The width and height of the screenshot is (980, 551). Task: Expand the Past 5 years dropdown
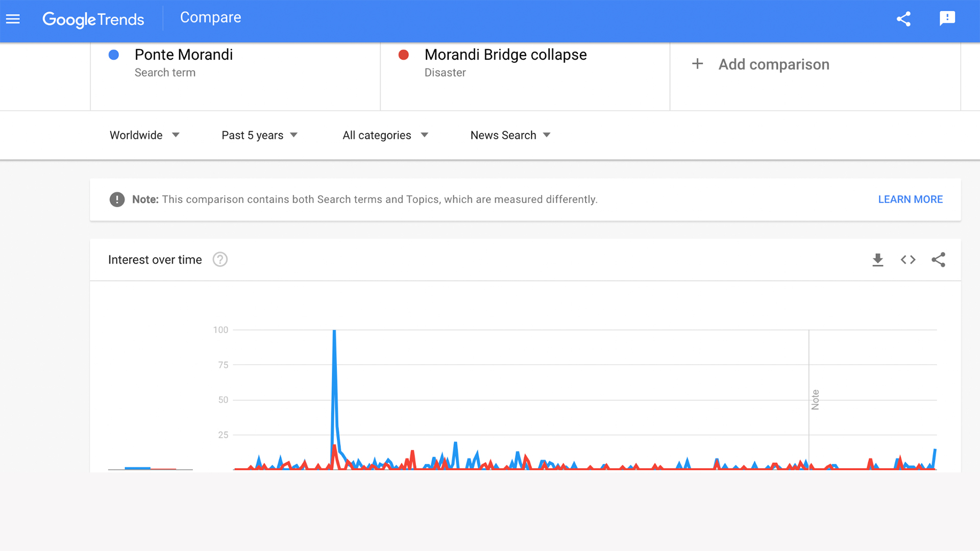click(x=259, y=135)
